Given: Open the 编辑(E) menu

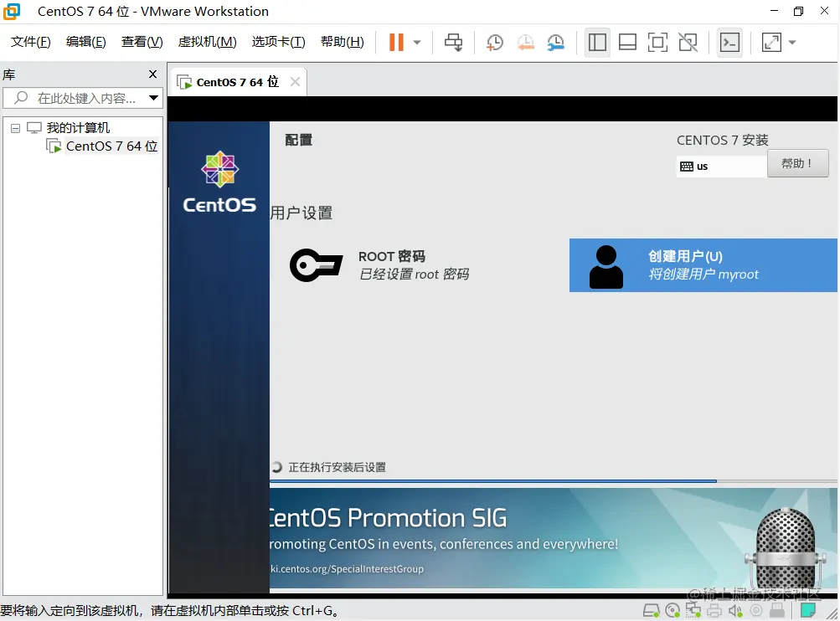Looking at the screenshot, I should 85,42.
